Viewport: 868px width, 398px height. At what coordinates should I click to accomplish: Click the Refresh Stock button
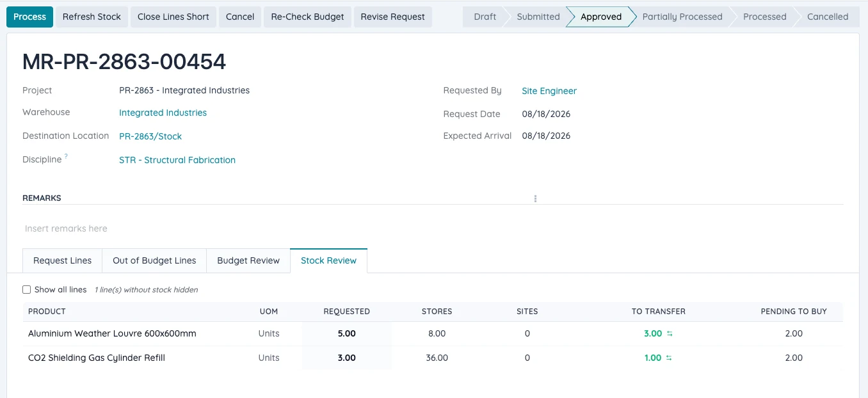coord(92,17)
